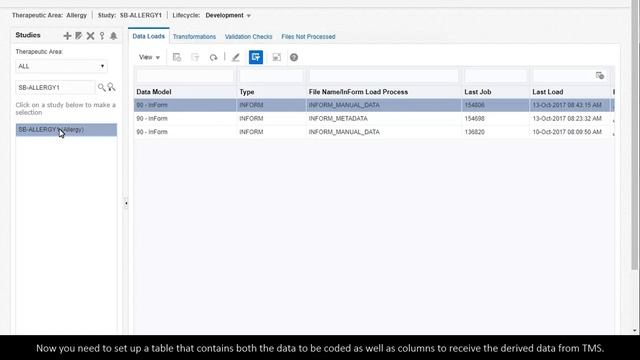Switch to the Files Not Processed tab
This screenshot has height=360, width=640.
(308, 37)
